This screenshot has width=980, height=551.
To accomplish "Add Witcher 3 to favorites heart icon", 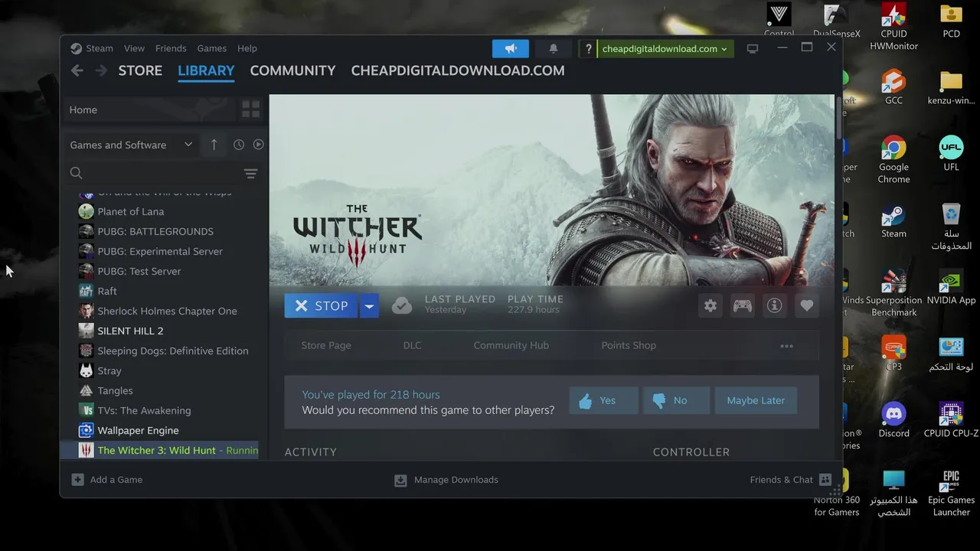I will (806, 305).
